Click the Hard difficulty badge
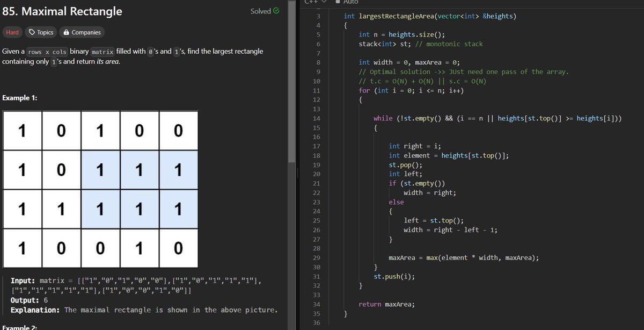The image size is (644, 330). click(x=12, y=32)
